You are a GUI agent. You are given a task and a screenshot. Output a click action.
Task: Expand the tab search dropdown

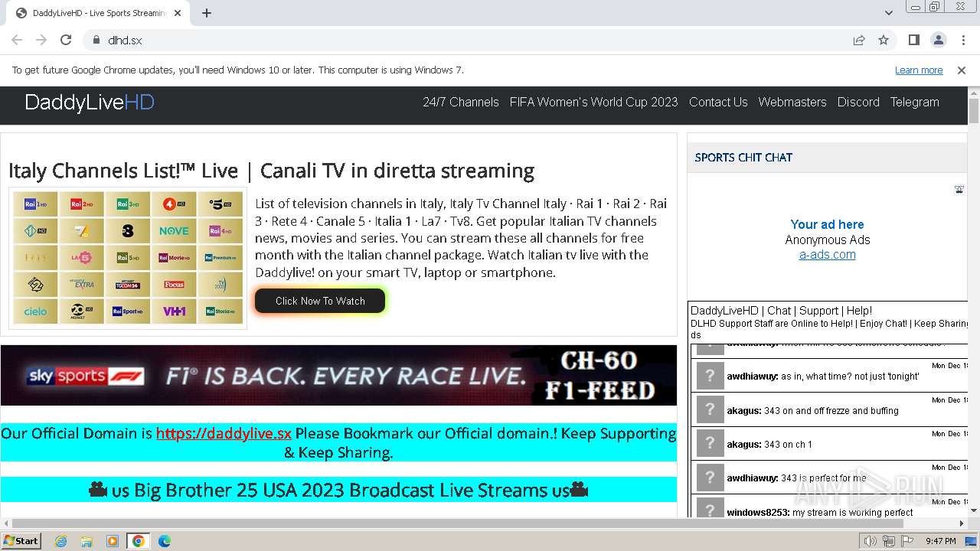coord(889,13)
